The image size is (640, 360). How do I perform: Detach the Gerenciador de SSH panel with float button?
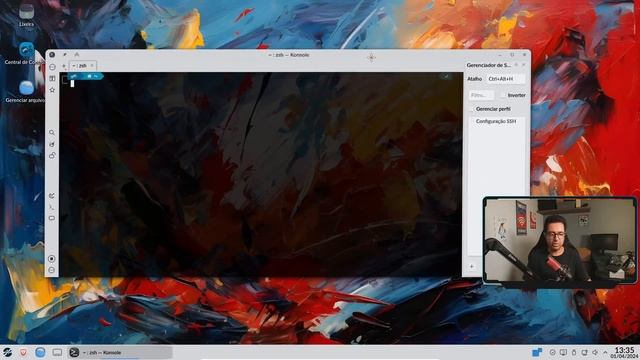(x=516, y=65)
